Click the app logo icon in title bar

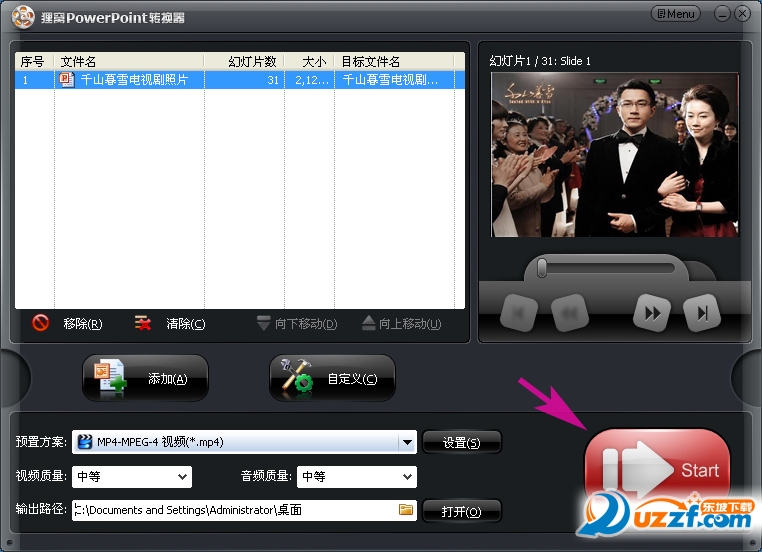[x=23, y=17]
